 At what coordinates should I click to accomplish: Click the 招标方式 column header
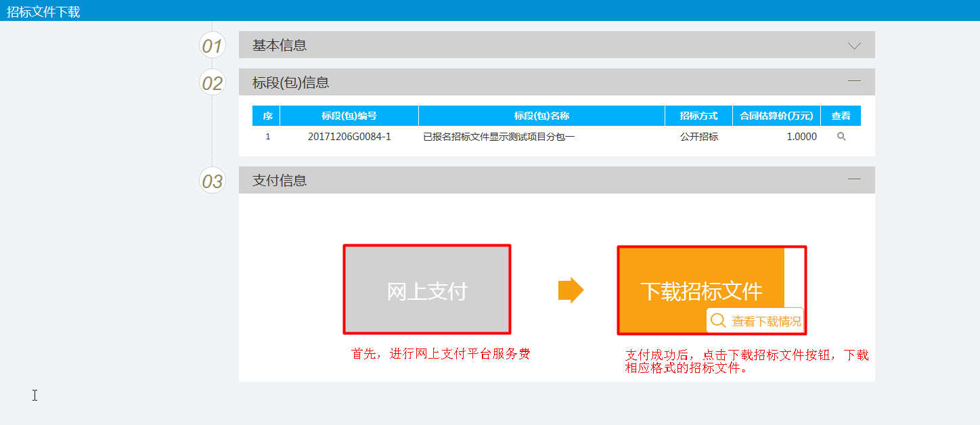tap(698, 115)
